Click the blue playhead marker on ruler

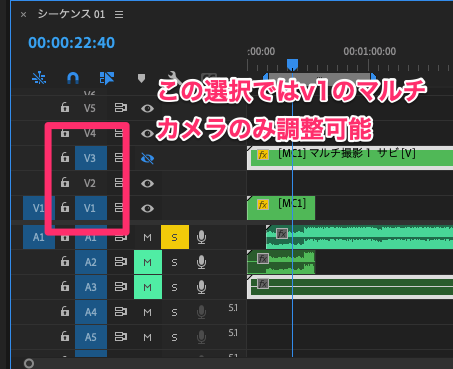[292, 65]
